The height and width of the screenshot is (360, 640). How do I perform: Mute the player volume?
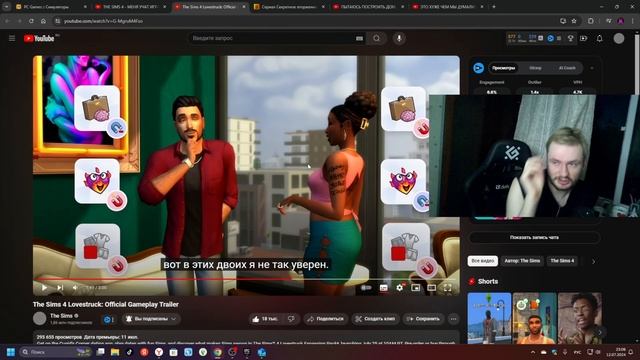(76, 288)
